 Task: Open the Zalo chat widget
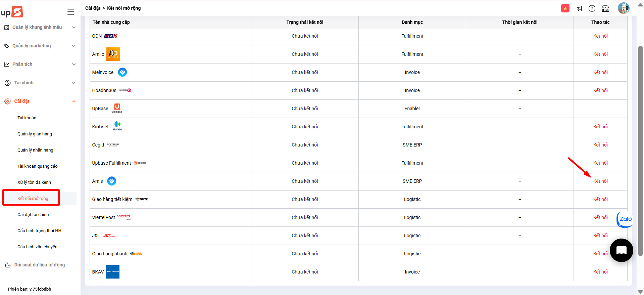[625, 219]
